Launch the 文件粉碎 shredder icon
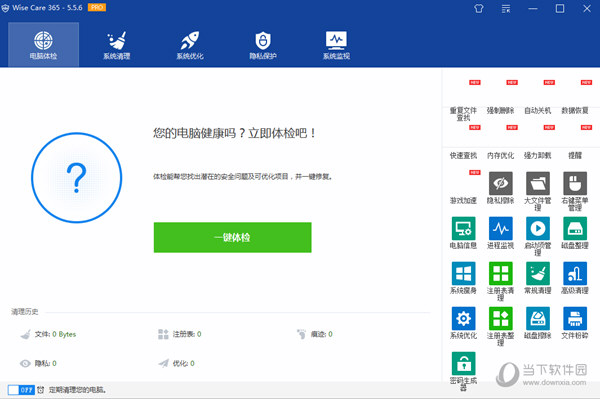 tap(575, 318)
